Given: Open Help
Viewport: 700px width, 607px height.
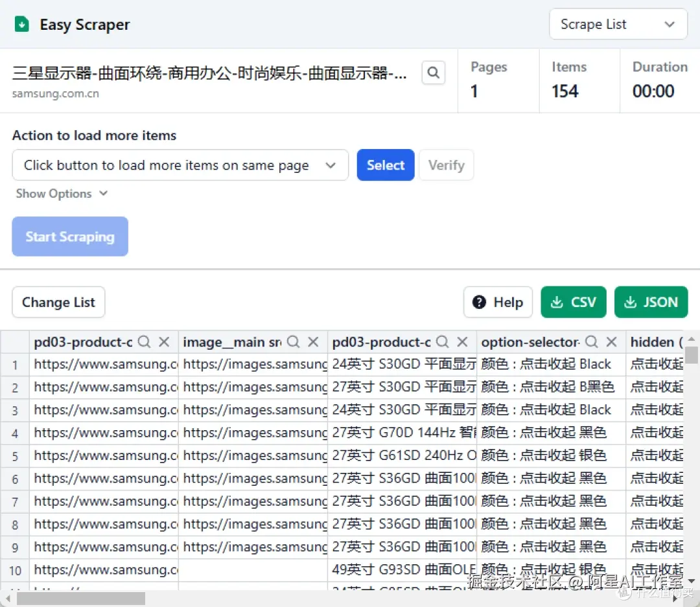Looking at the screenshot, I should 498,302.
